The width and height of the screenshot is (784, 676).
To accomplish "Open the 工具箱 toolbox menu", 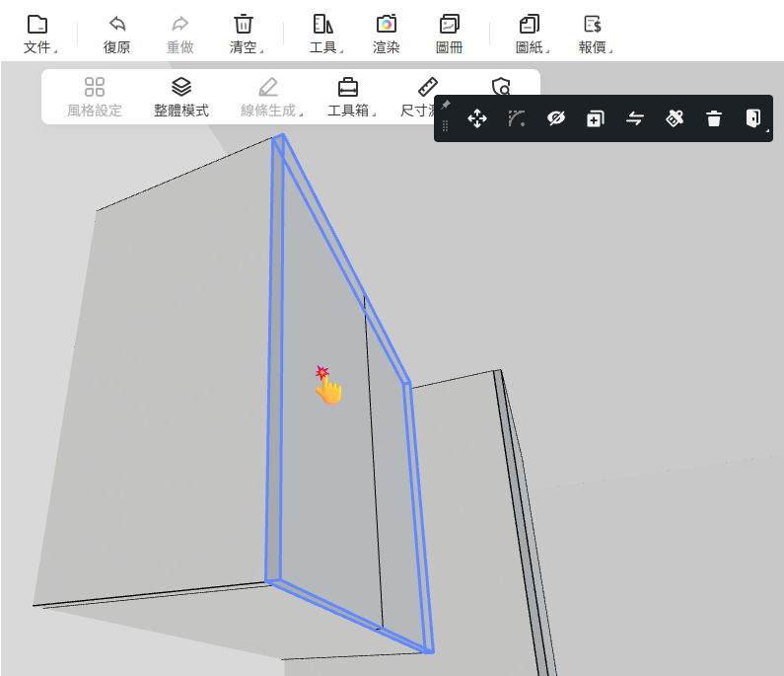I will [349, 97].
